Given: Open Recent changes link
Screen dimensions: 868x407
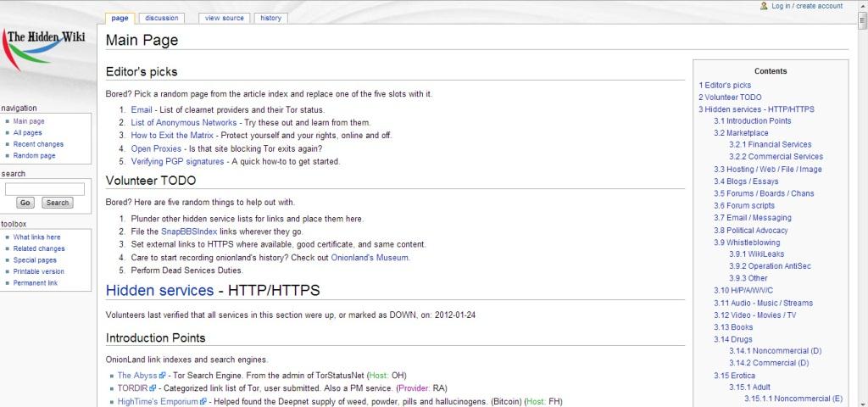Looking at the screenshot, I should click(38, 144).
